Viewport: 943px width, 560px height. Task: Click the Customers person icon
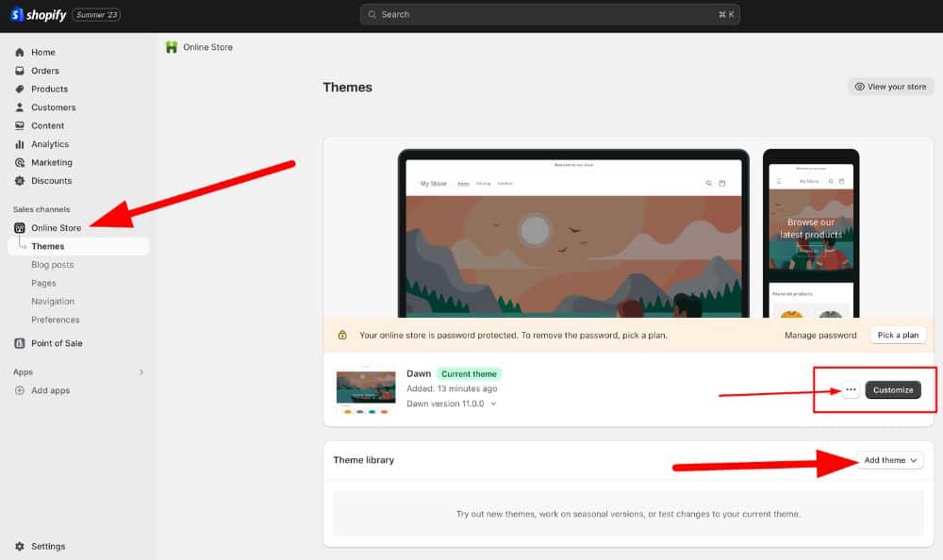(20, 107)
